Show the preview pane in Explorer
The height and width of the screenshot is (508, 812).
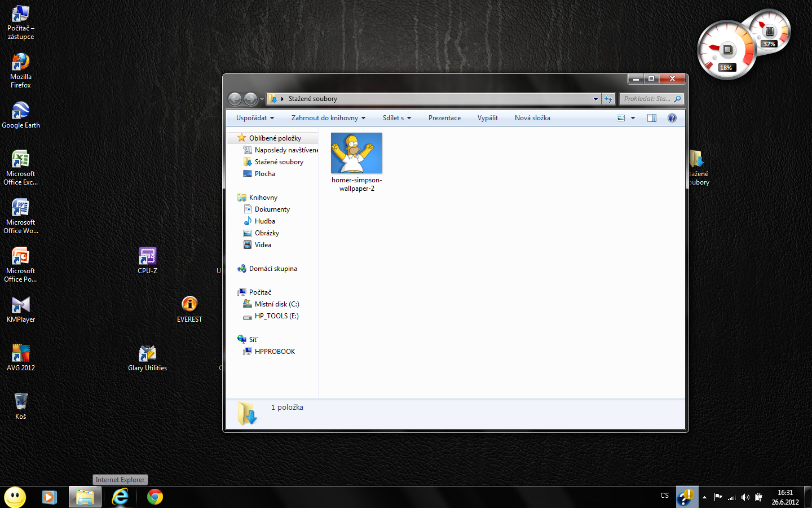point(652,118)
